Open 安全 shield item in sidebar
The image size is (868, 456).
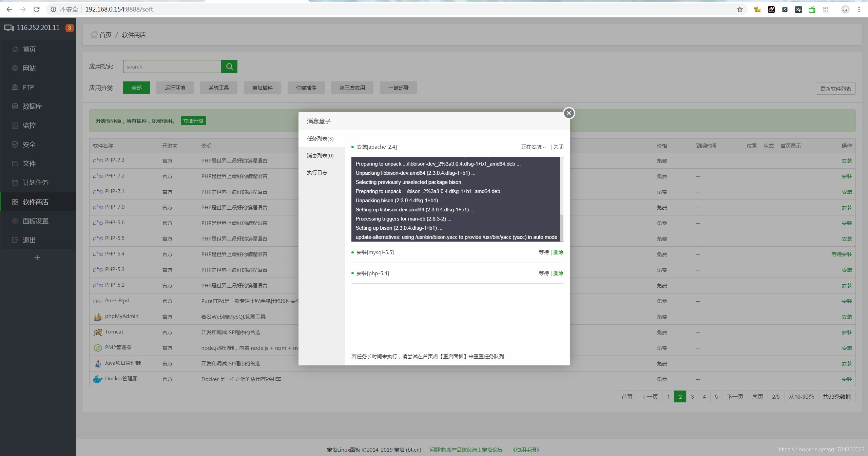click(29, 145)
